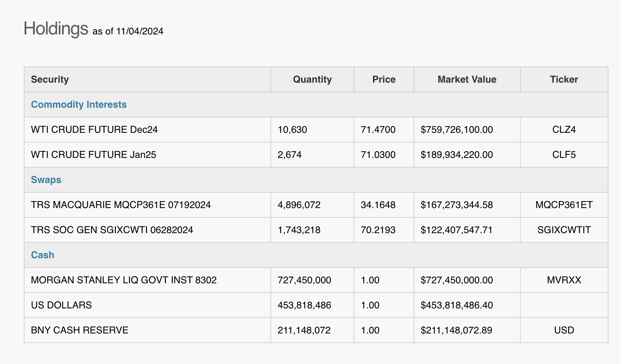The height and width of the screenshot is (364, 620).
Task: Click the SGIXCWTIT ticker cell
Action: point(564,230)
